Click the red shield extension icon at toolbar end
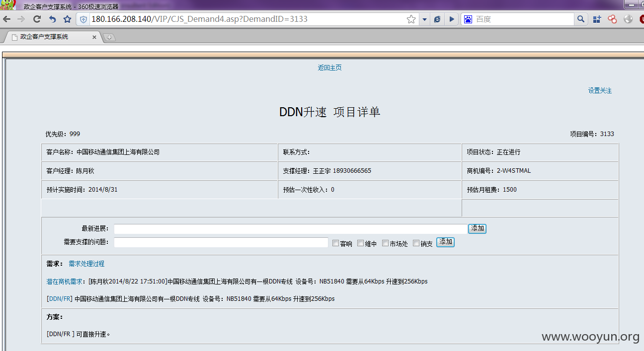 tap(641, 19)
